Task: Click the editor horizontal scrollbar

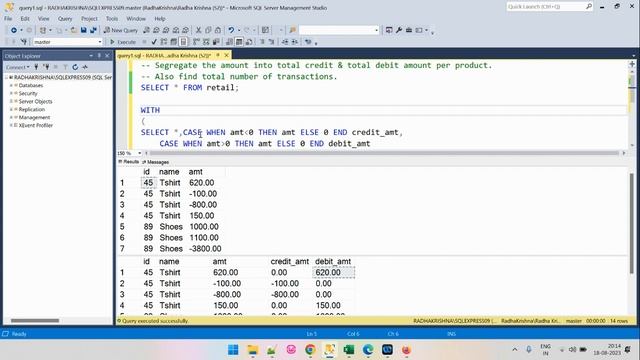Action: (x=384, y=153)
